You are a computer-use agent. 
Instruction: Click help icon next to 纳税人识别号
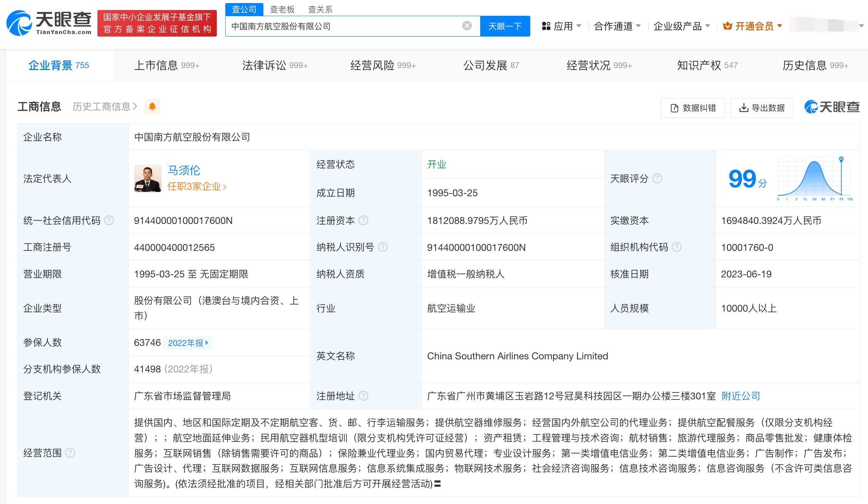(x=383, y=247)
